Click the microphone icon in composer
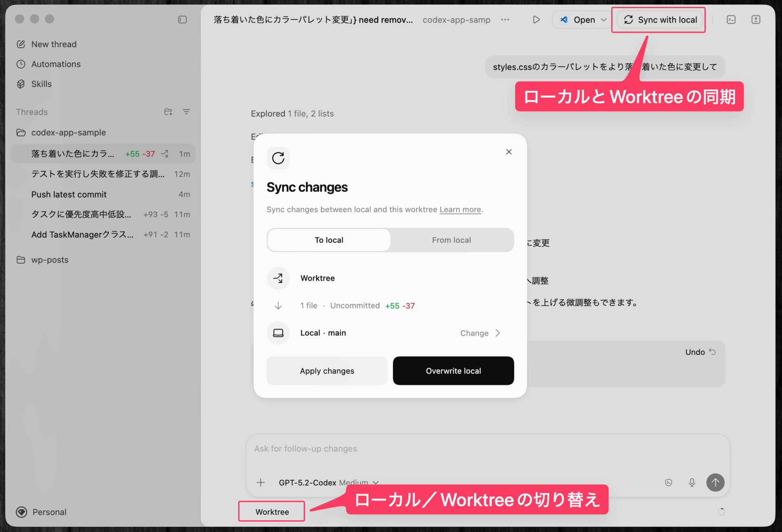Viewport: 782px width, 532px height. [692, 482]
